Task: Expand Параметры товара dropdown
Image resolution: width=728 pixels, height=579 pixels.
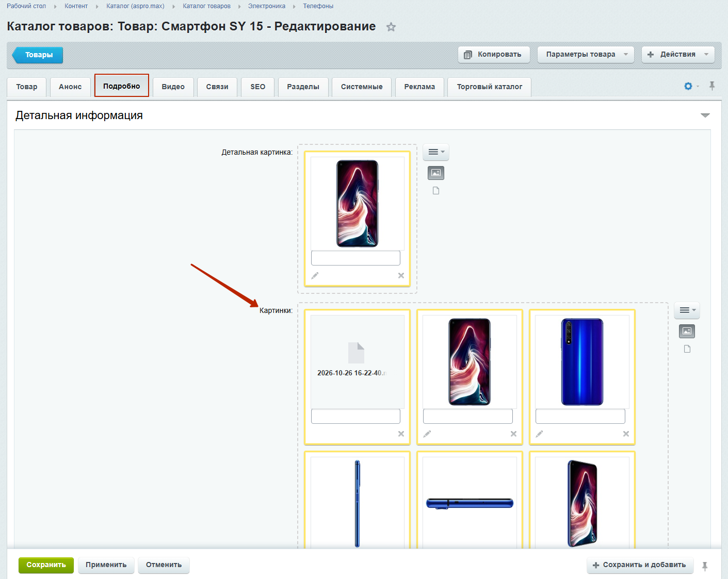Action: point(586,55)
